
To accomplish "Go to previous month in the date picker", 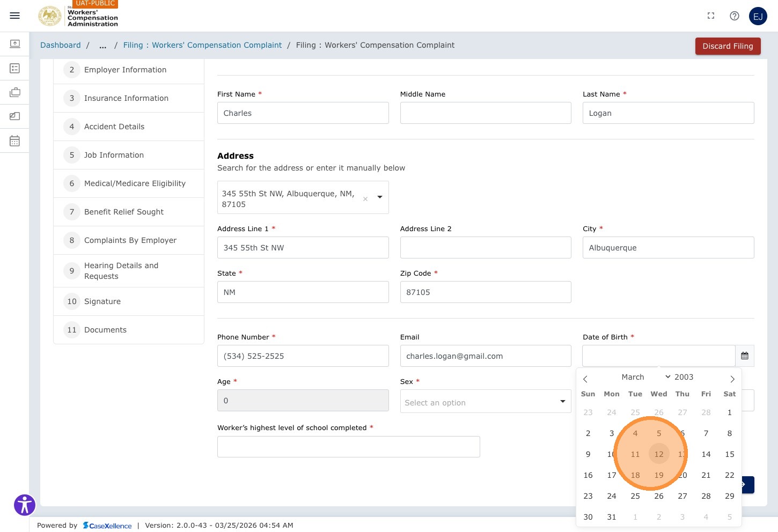I will pos(585,379).
